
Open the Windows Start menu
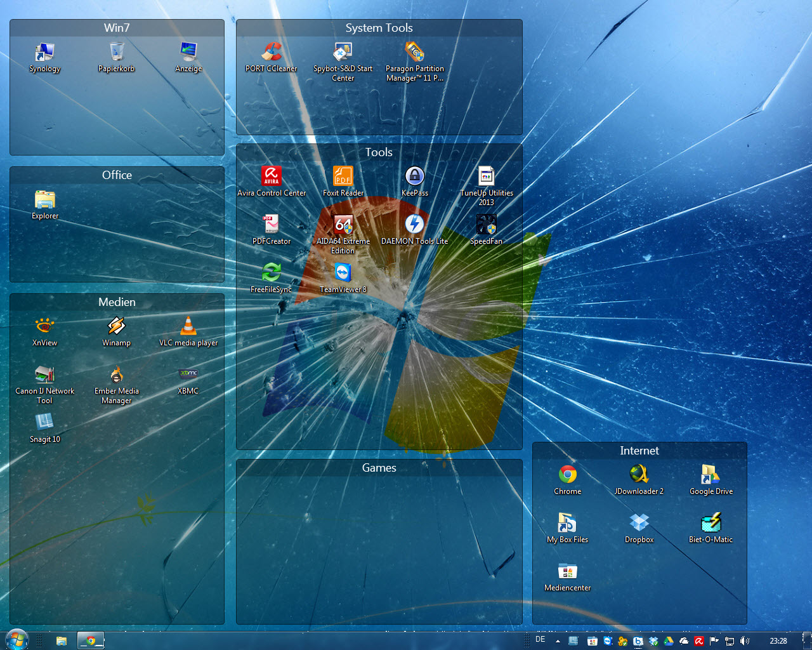point(16,640)
